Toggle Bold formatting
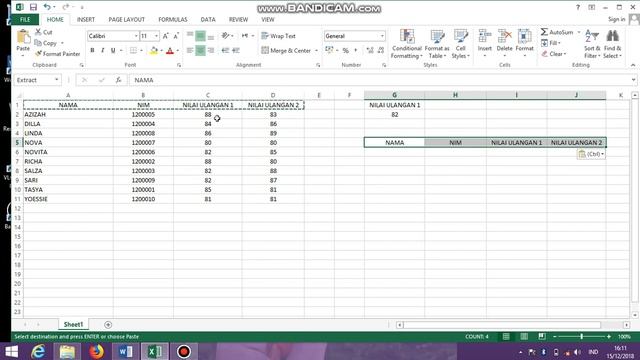Viewport: 640px width, 360px height. [92, 50]
